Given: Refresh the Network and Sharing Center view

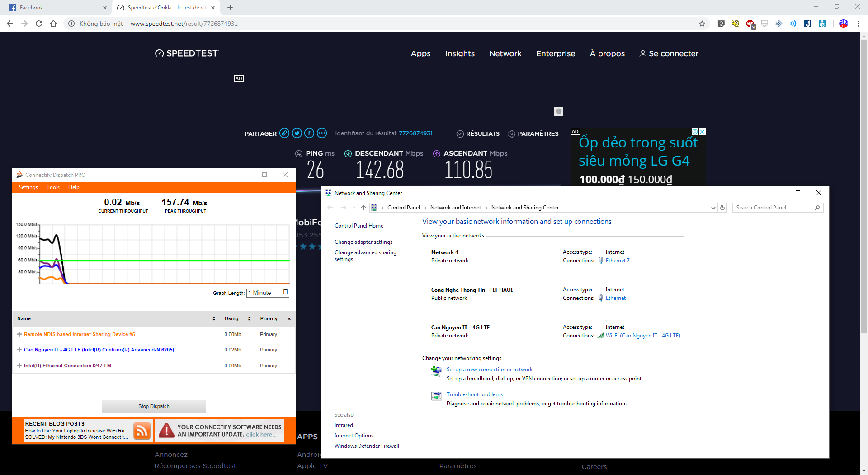Looking at the screenshot, I should 722,208.
